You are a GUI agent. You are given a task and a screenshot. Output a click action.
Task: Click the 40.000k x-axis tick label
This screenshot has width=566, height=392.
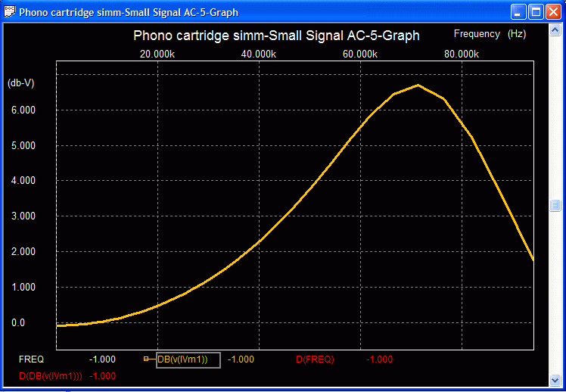pyautogui.click(x=258, y=54)
